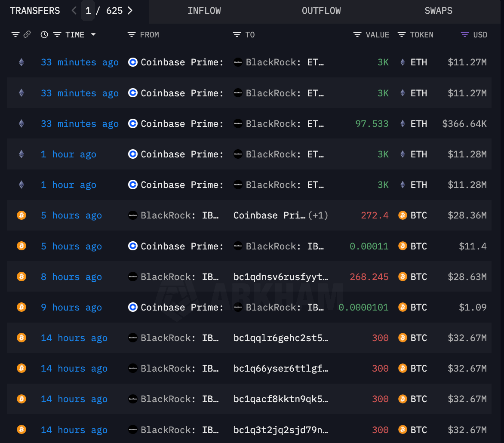Click the link icon in header row
504x443 pixels.
[27, 34]
